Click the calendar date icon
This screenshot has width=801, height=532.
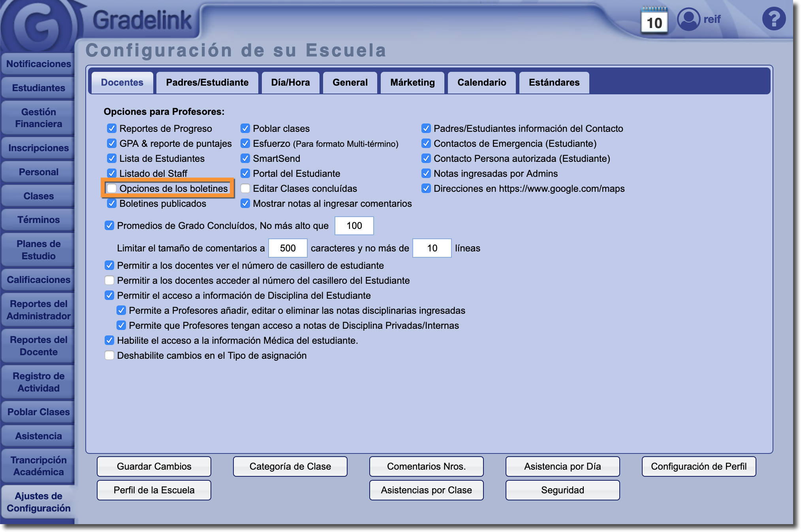(x=654, y=21)
